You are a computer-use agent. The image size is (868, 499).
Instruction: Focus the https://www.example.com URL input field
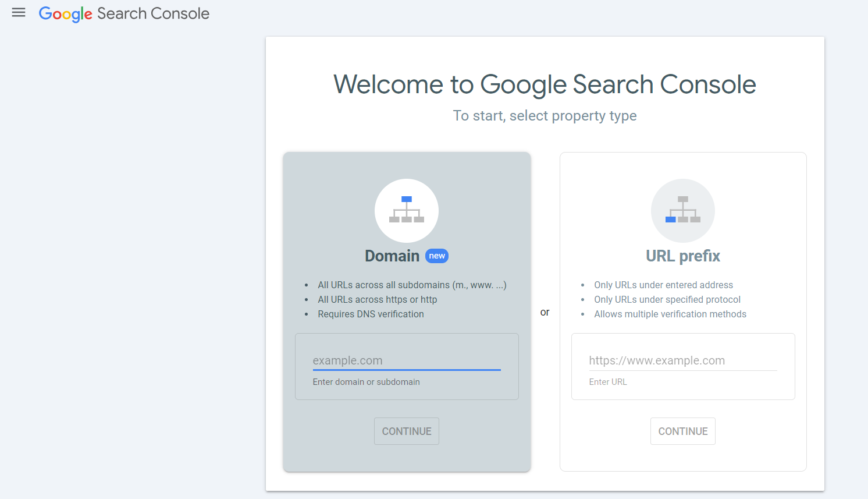coord(683,360)
